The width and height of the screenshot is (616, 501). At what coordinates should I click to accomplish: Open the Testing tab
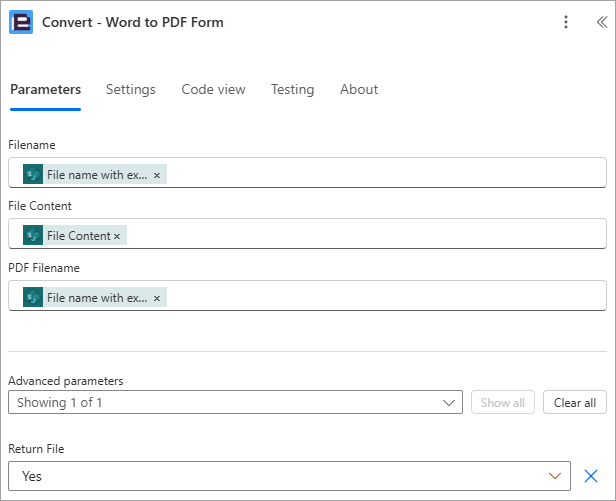tap(293, 89)
